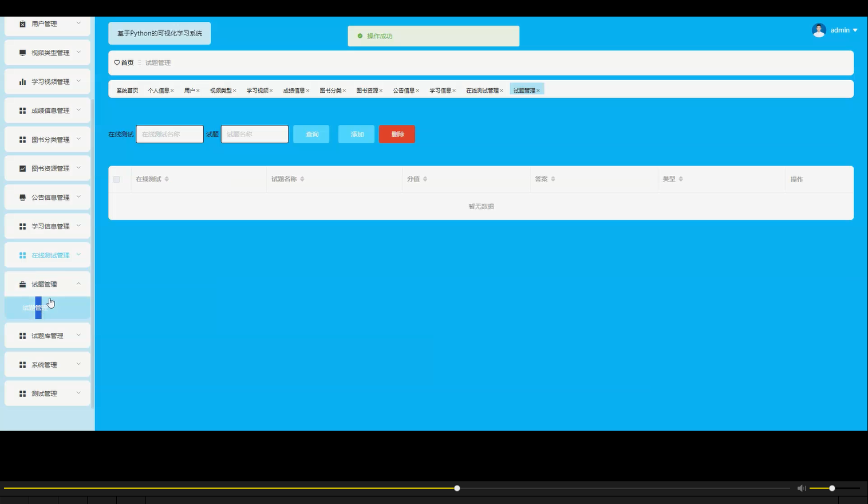Image resolution: width=868 pixels, height=504 pixels.
Task: Click the 公告信息管理 monitor icon
Action: (22, 196)
